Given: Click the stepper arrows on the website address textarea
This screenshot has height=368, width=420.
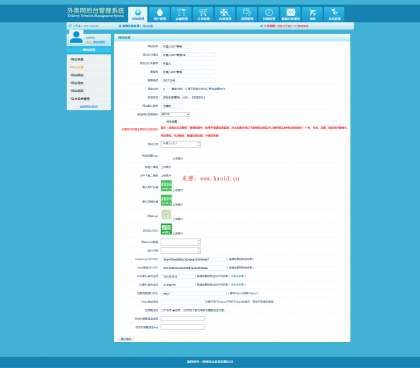Looking at the screenshot, I should pos(199,144).
